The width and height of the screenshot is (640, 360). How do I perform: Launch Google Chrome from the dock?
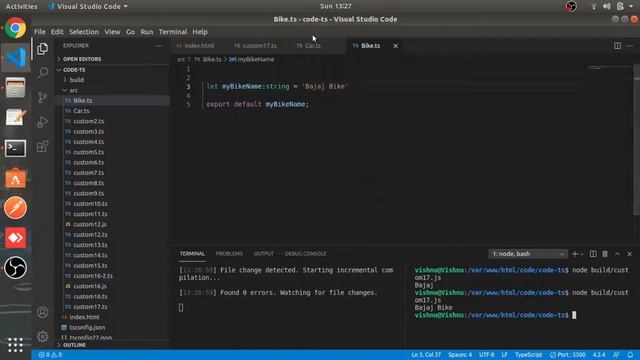[x=16, y=28]
